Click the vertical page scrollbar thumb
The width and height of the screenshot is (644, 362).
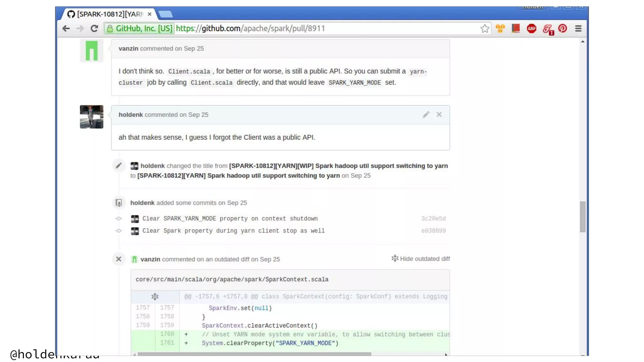(583, 217)
